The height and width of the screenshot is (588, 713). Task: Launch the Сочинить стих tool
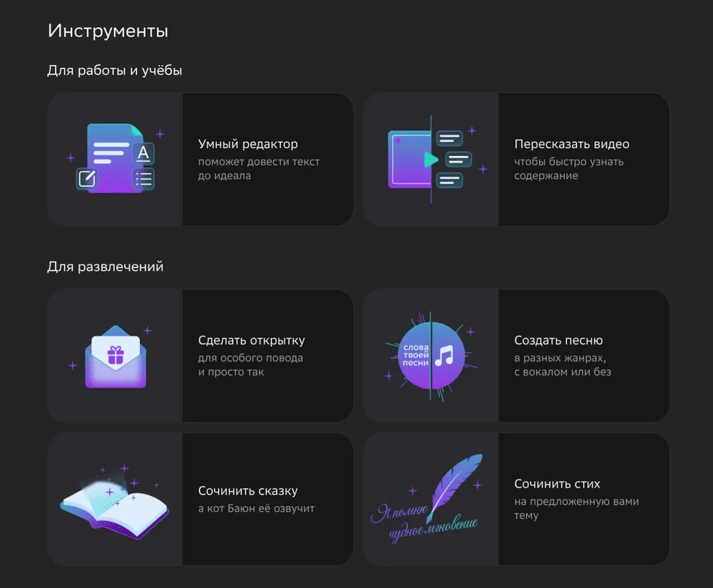click(557, 484)
